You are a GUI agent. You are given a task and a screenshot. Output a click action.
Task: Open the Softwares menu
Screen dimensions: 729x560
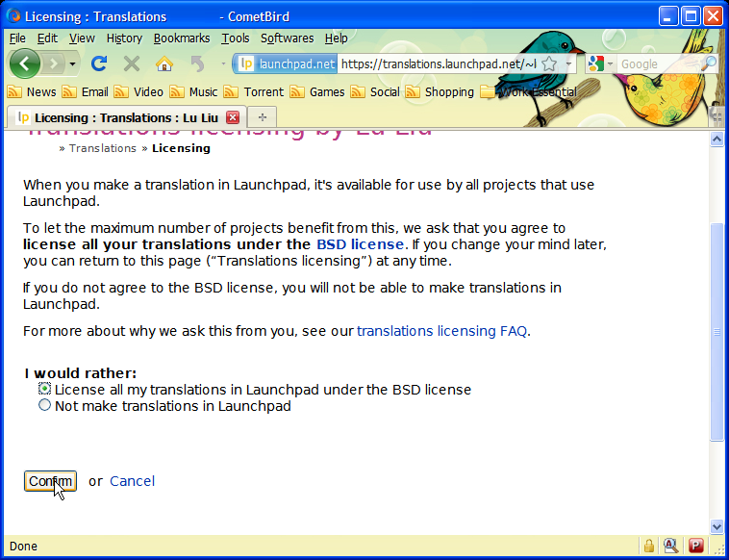(287, 38)
